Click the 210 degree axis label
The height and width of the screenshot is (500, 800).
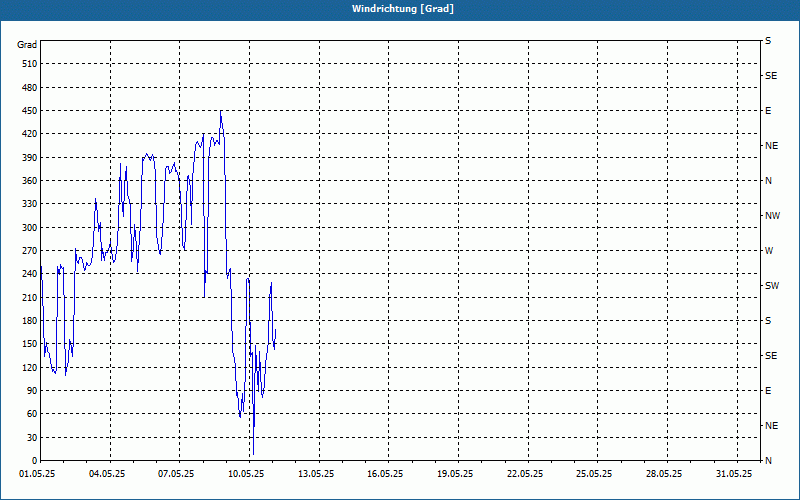tap(29, 297)
